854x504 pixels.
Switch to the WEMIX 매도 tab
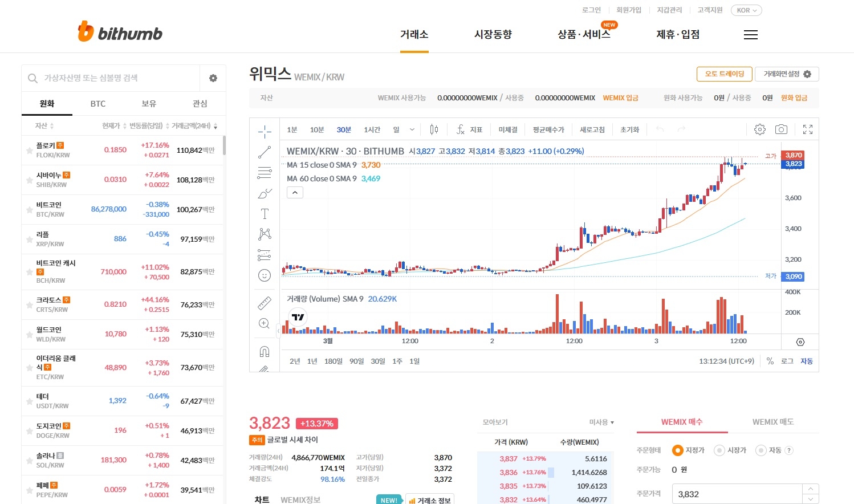[x=772, y=422]
